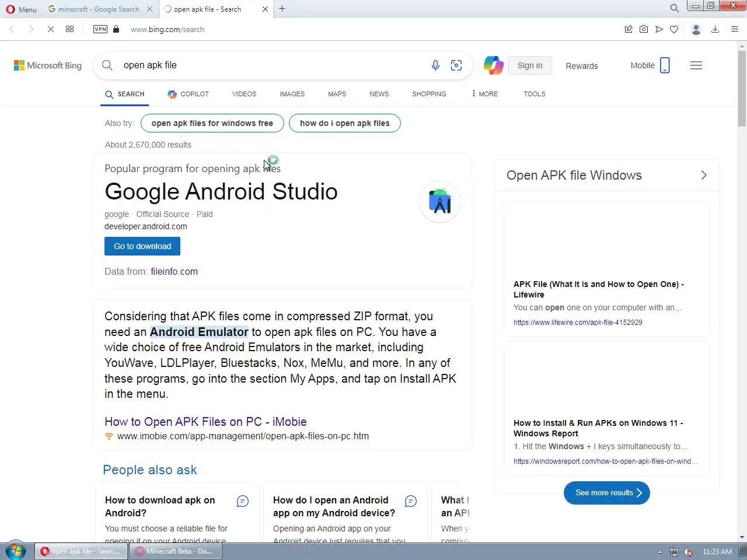Click the Windows Start orb
The height and width of the screenshot is (560, 747).
pos(15,551)
